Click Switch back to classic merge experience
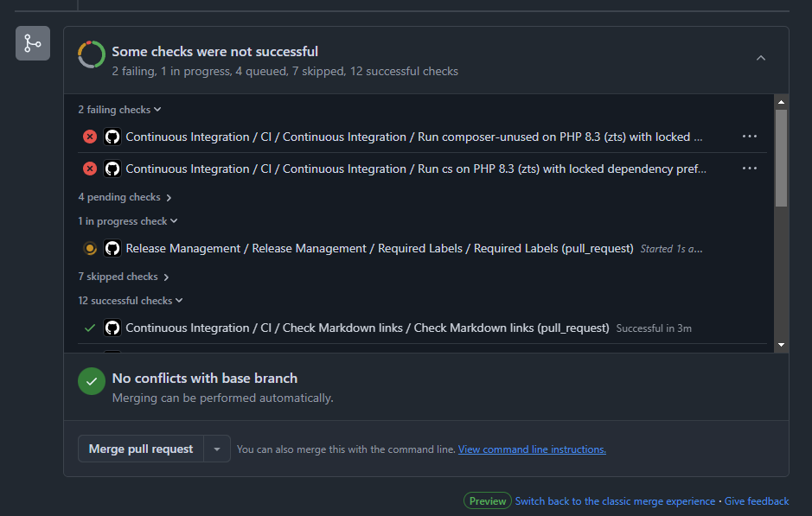The width and height of the screenshot is (812, 516). coord(615,501)
